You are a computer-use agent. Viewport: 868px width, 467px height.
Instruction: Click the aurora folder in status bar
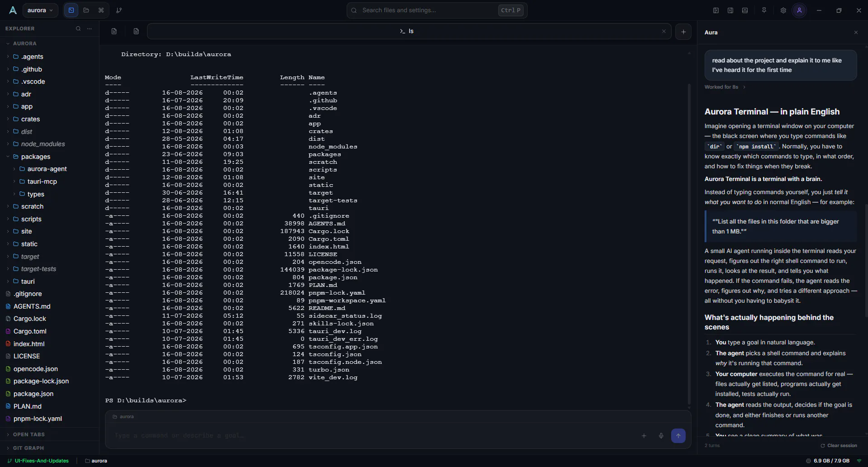tap(96, 461)
